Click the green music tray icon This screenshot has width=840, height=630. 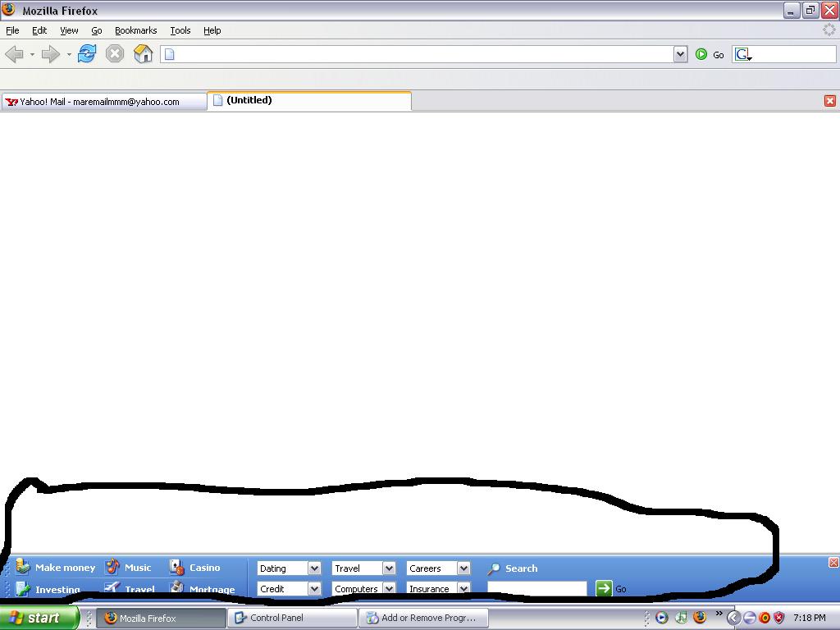pos(681,618)
